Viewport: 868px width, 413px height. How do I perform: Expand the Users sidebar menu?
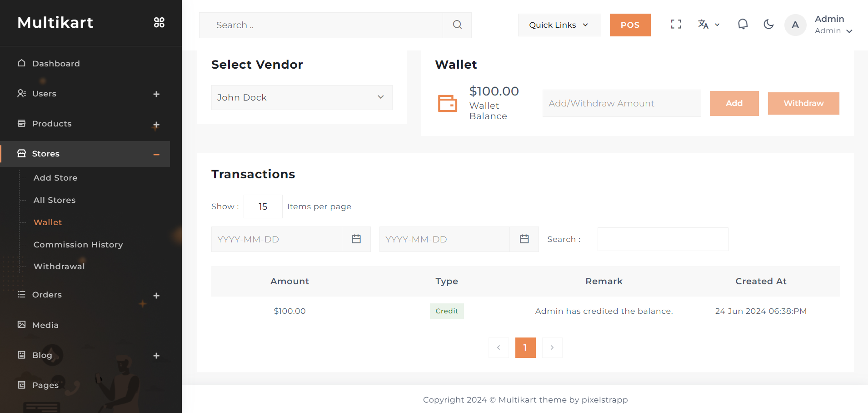(156, 94)
